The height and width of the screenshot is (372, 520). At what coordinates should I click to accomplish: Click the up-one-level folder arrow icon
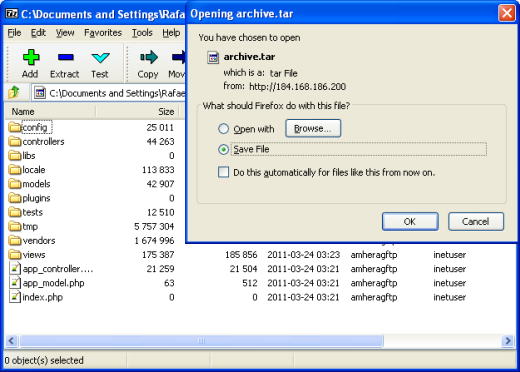(14, 92)
